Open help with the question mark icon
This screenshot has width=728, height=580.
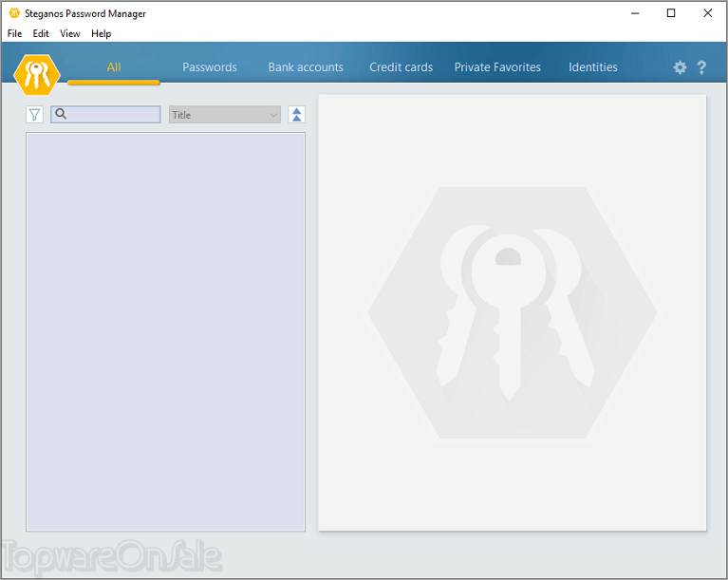[701, 67]
